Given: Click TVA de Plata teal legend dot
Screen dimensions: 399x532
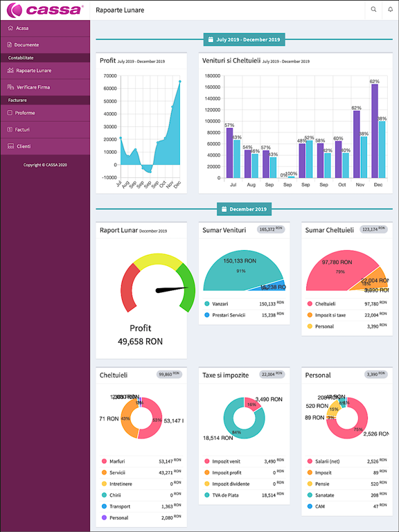Looking at the screenshot, I should coord(207,495).
